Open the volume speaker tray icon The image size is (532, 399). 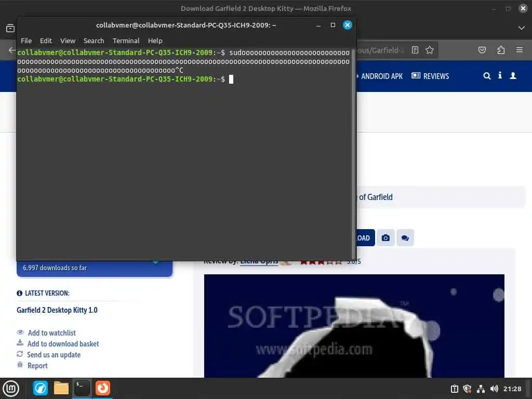click(494, 389)
